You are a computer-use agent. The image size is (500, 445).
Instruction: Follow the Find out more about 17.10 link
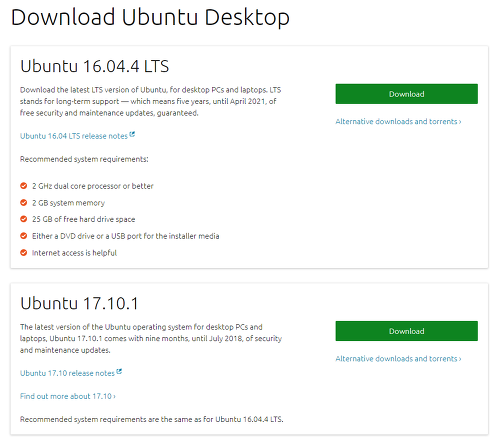pyautogui.click(x=68, y=396)
